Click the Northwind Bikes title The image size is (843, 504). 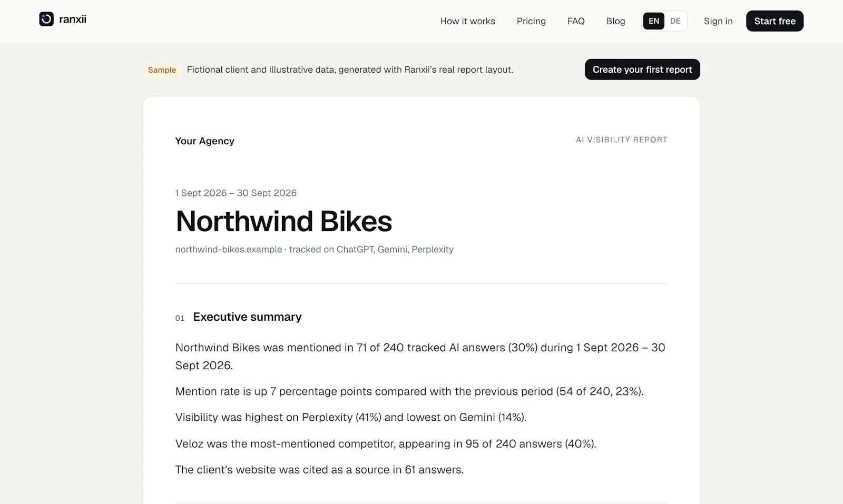283,221
